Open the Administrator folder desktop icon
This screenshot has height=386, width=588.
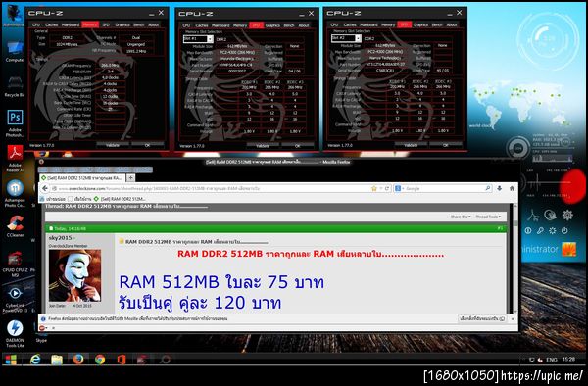[x=14, y=15]
